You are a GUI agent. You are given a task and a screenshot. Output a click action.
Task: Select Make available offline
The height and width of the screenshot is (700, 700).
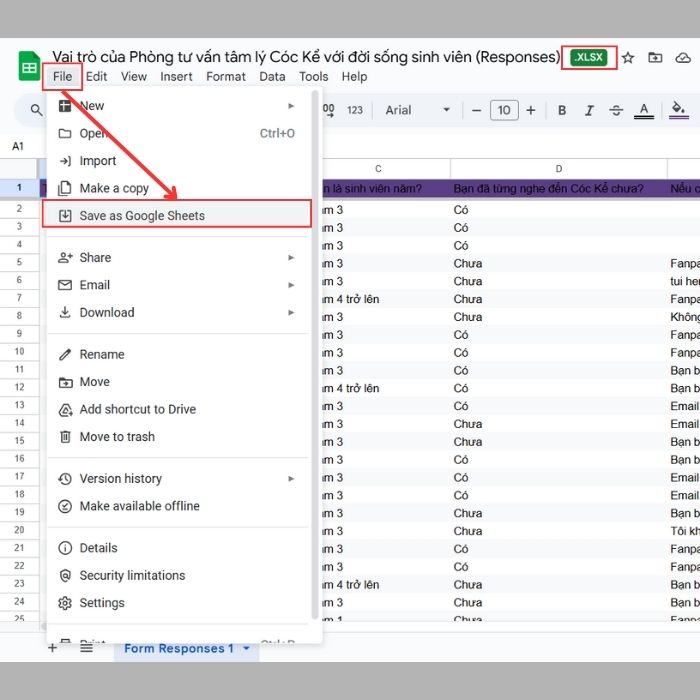(x=176, y=506)
